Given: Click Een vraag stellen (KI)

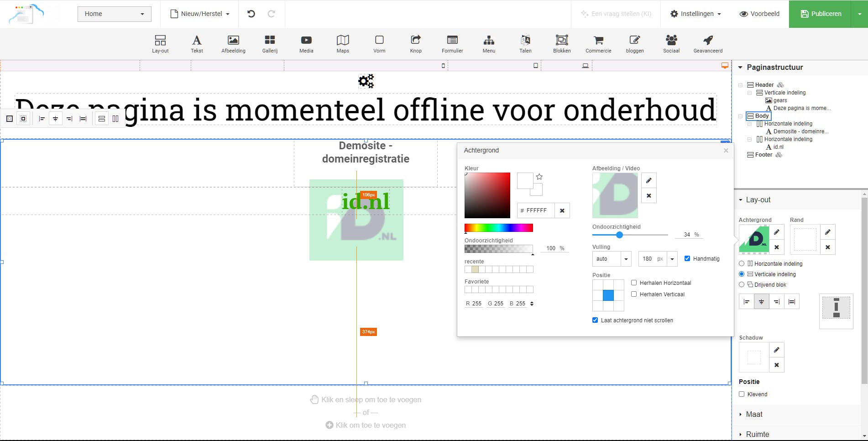Looking at the screenshot, I should 616,14.
